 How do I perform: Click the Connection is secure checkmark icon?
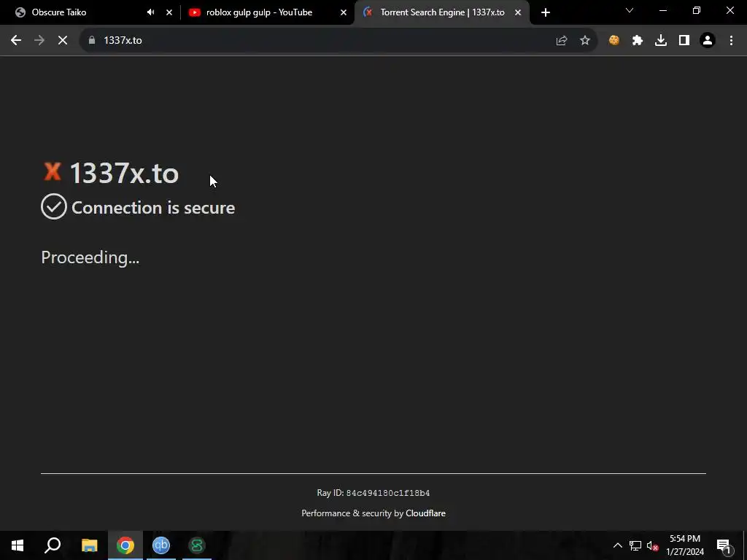point(54,206)
